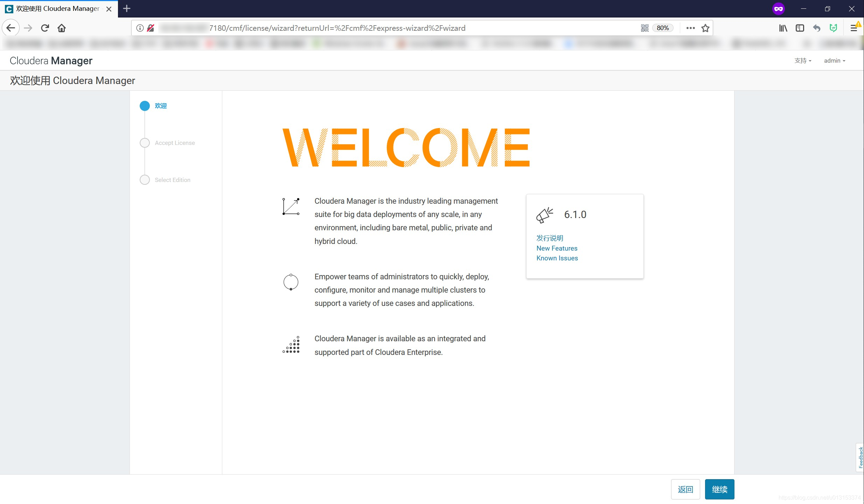Reload the page with refresh icon
This screenshot has height=504, width=864.
click(45, 28)
